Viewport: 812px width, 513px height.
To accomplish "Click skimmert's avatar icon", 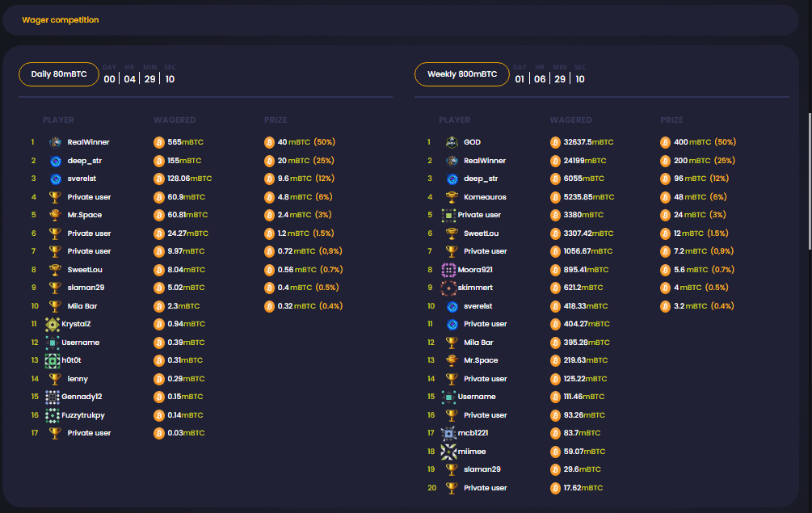I will coord(449,288).
